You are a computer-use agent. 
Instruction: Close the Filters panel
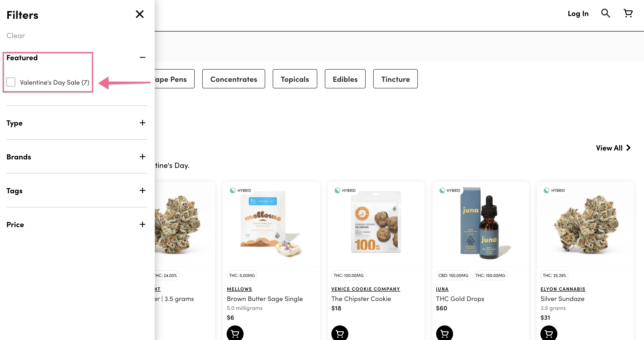pyautogui.click(x=140, y=14)
